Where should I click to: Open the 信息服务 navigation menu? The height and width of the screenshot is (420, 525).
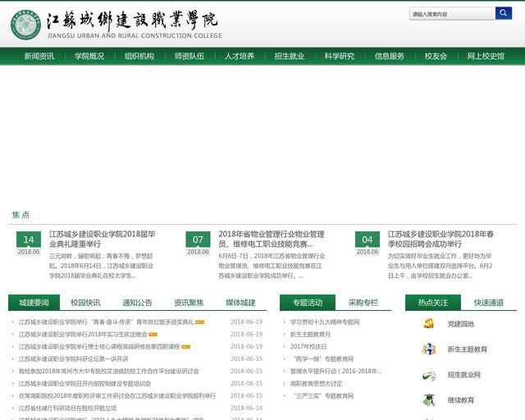[390, 56]
